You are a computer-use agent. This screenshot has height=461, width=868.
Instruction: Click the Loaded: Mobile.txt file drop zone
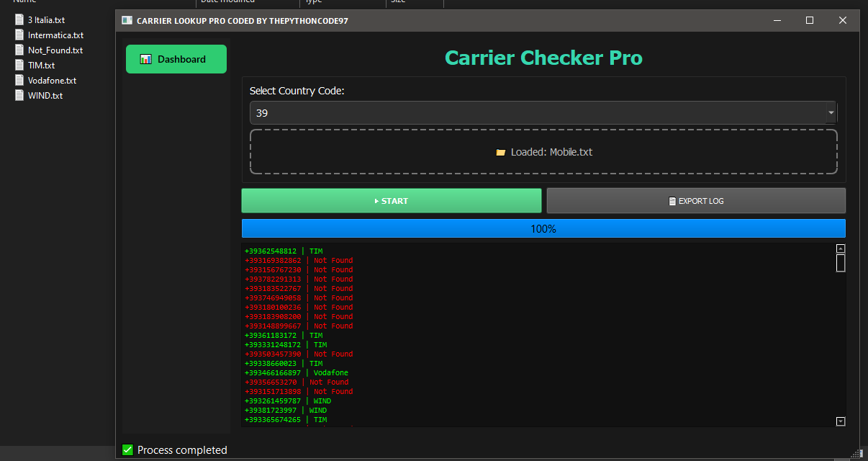[543, 152]
